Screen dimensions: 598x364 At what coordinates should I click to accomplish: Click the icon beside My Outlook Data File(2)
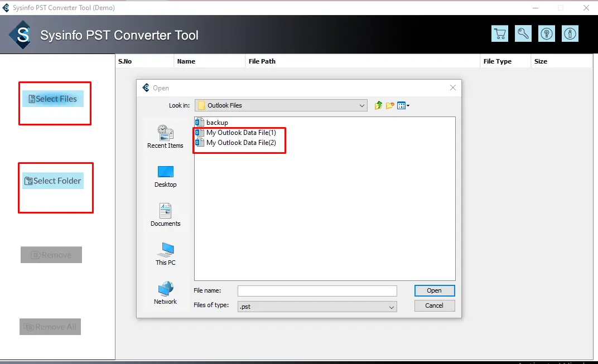(x=200, y=143)
